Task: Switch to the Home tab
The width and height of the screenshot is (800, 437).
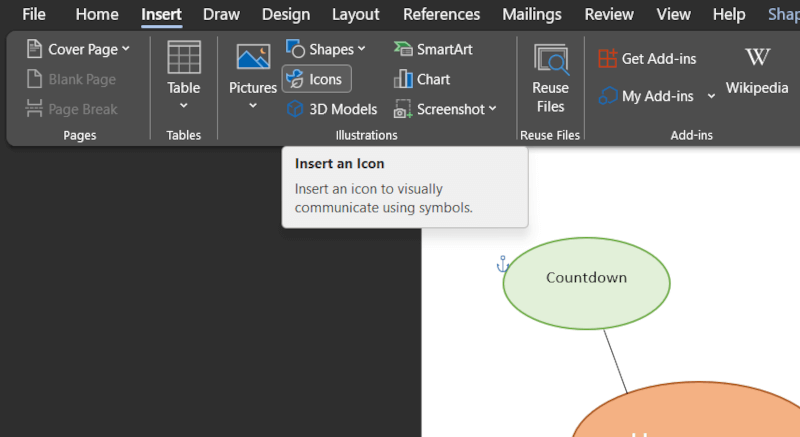Action: click(97, 14)
